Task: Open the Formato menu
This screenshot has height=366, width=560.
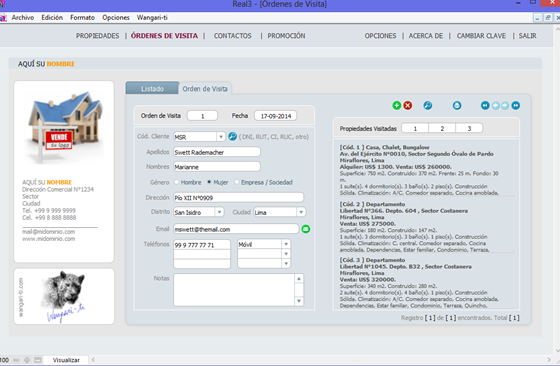Action: point(82,17)
